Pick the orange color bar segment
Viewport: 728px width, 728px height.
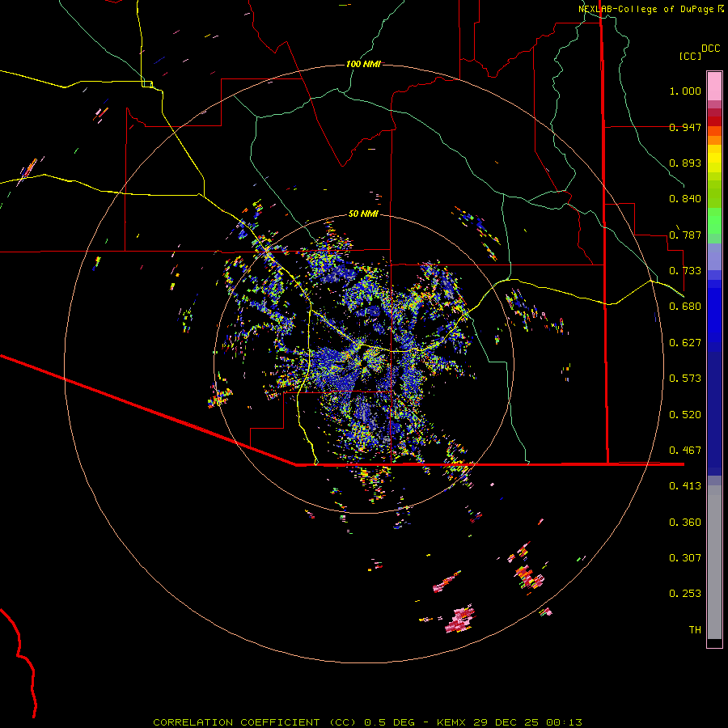(x=714, y=140)
